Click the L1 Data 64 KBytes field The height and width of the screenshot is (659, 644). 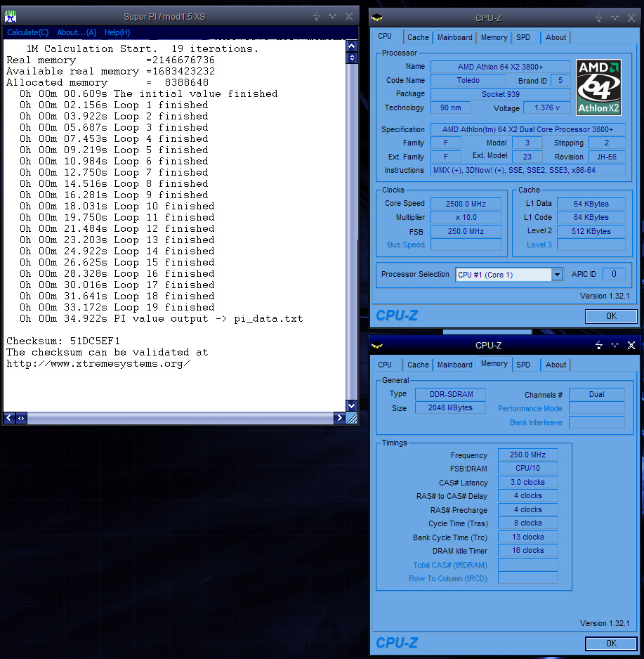[x=591, y=204]
